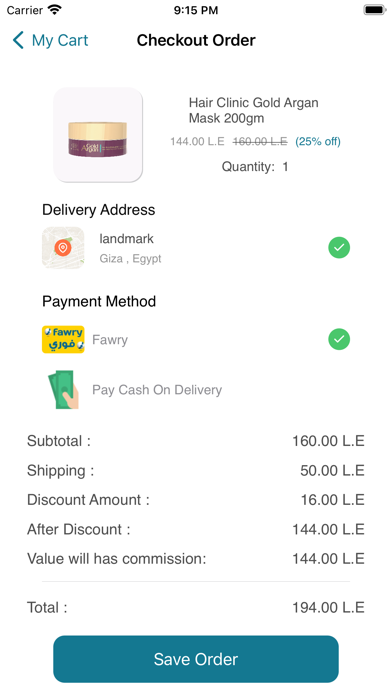The height and width of the screenshot is (696, 392).
Task: Tap the Checkout Order page title
Action: coord(196,40)
